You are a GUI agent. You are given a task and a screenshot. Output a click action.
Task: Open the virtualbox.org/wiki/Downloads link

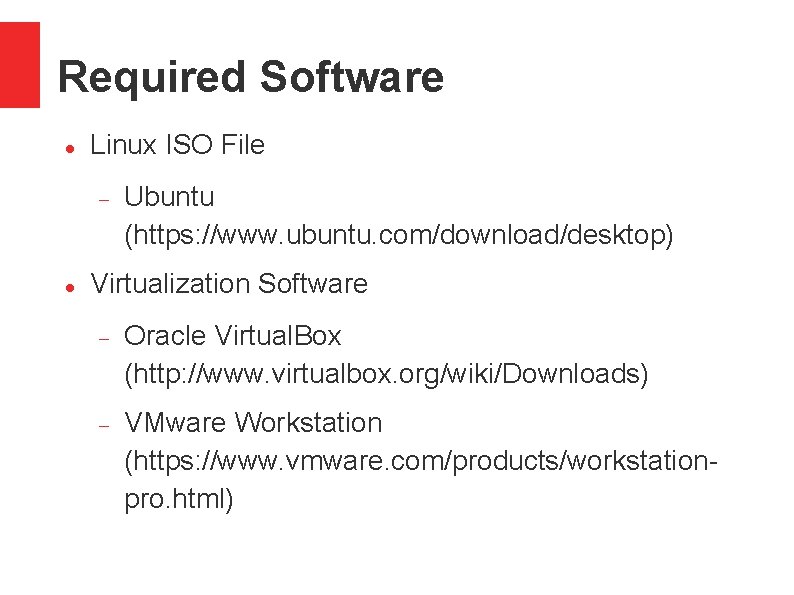pyautogui.click(x=386, y=374)
